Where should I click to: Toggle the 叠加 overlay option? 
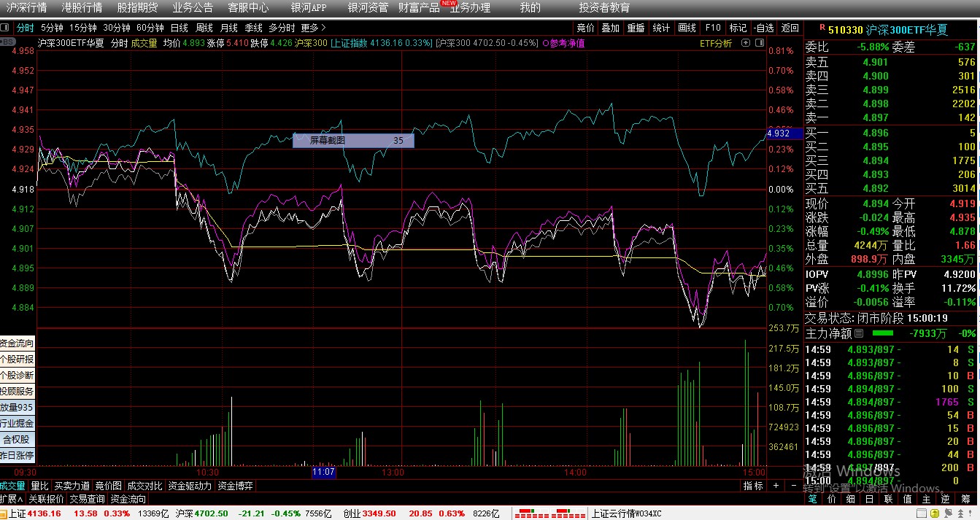(x=610, y=28)
